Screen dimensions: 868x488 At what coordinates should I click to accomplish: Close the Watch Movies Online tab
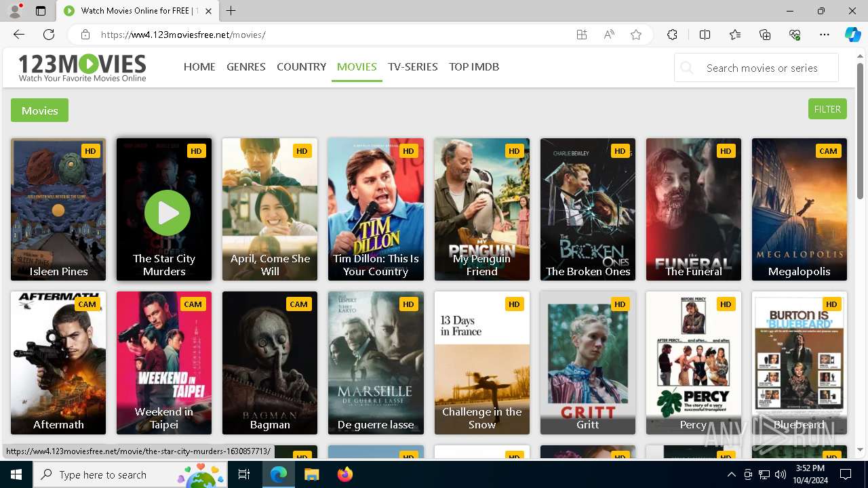208,11
